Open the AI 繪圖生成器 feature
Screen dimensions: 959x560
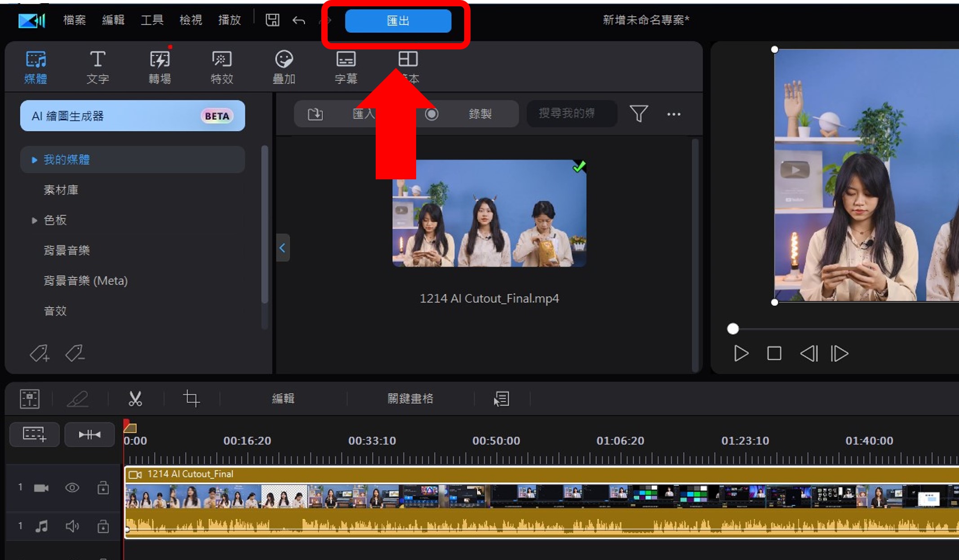133,116
